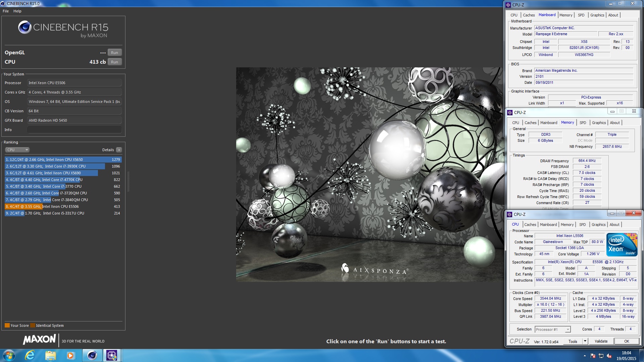Select ranking row Core i7-3720QM CPU

coord(63,193)
